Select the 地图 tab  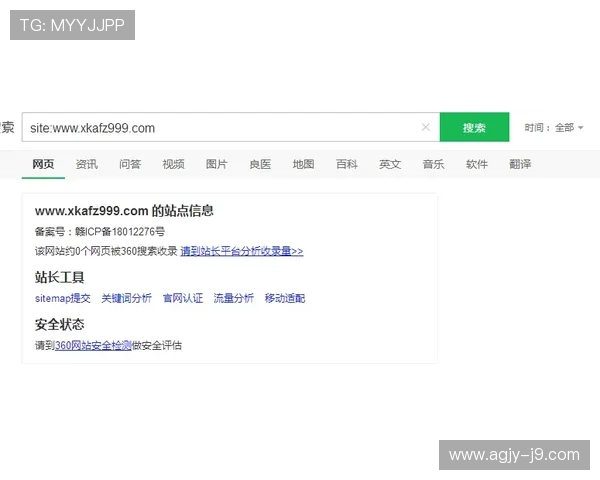(303, 164)
